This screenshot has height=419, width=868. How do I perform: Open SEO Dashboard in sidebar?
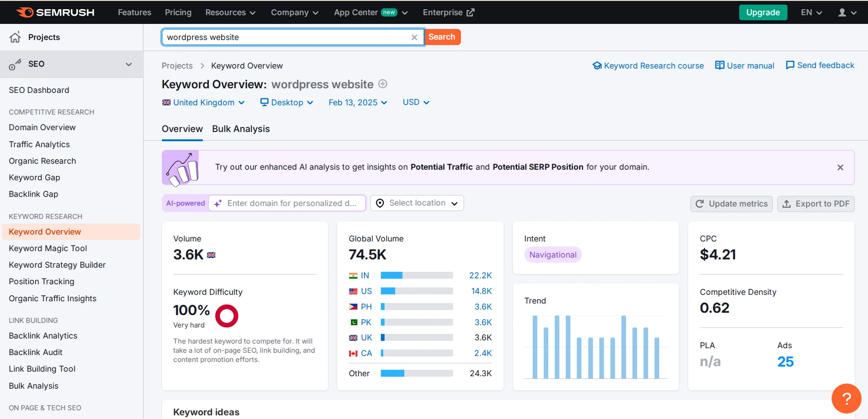tap(39, 90)
